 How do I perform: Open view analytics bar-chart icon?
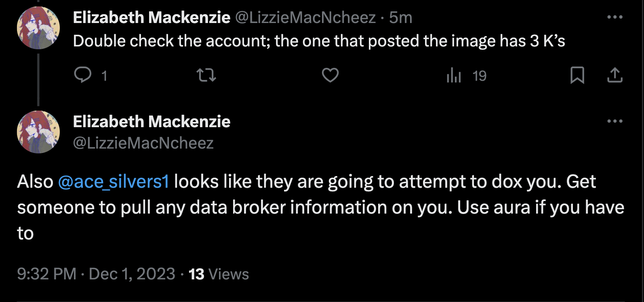[454, 75]
